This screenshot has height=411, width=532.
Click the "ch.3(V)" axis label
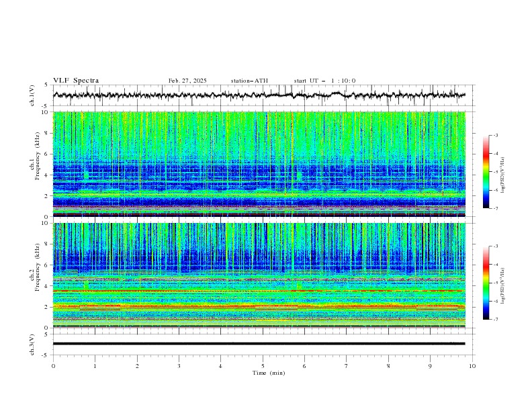pos(32,345)
